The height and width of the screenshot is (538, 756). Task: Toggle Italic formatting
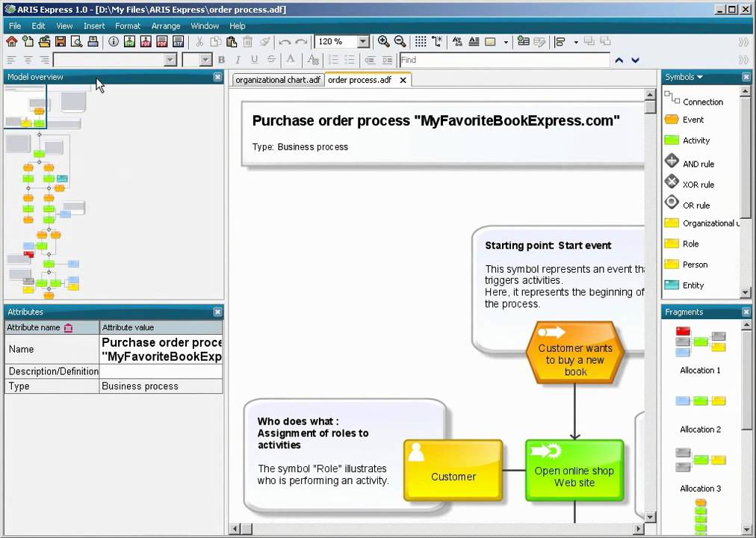pyautogui.click(x=238, y=60)
